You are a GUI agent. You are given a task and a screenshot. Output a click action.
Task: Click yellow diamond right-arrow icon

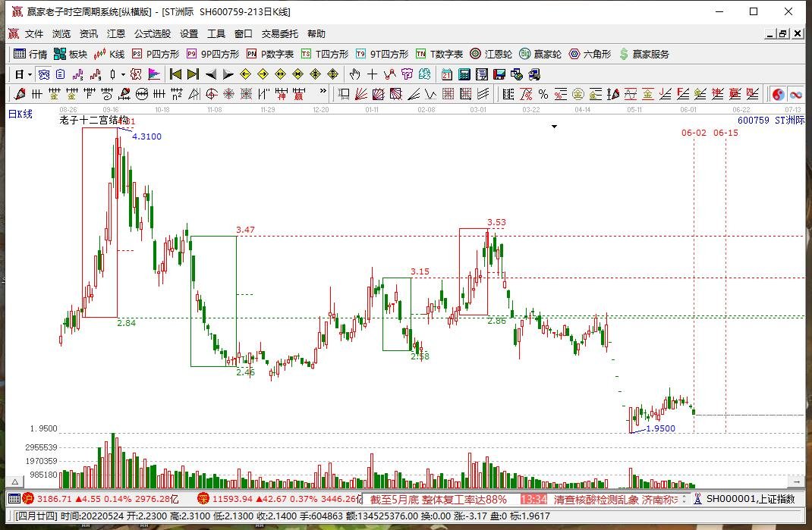point(263,74)
